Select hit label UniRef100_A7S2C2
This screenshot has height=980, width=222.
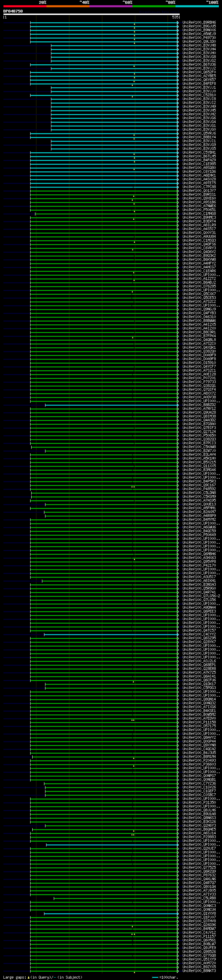pyautogui.click(x=199, y=301)
